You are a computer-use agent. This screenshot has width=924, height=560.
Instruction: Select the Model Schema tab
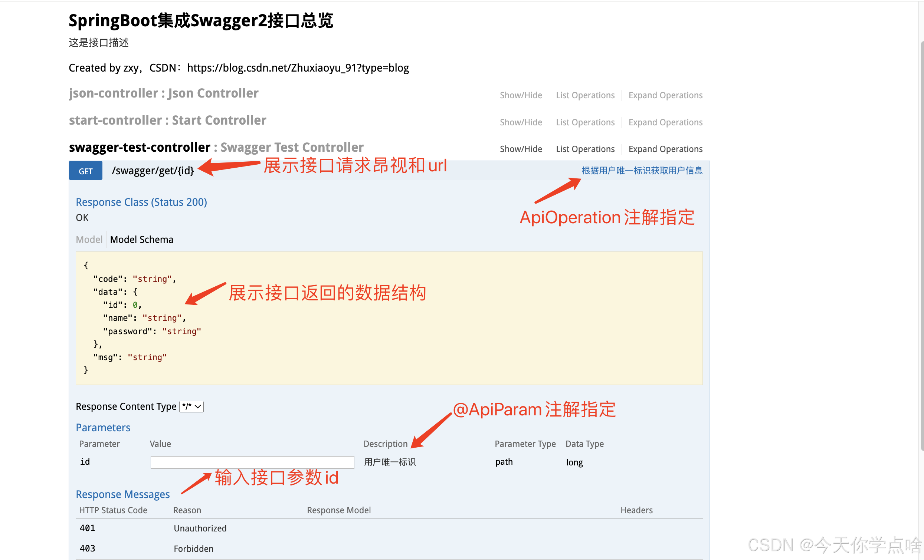tap(141, 240)
